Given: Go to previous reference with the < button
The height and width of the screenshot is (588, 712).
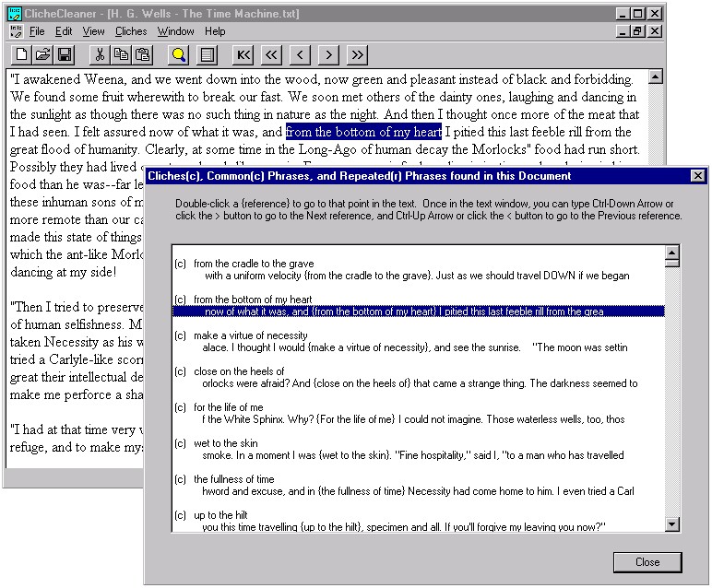Looking at the screenshot, I should tap(300, 55).
